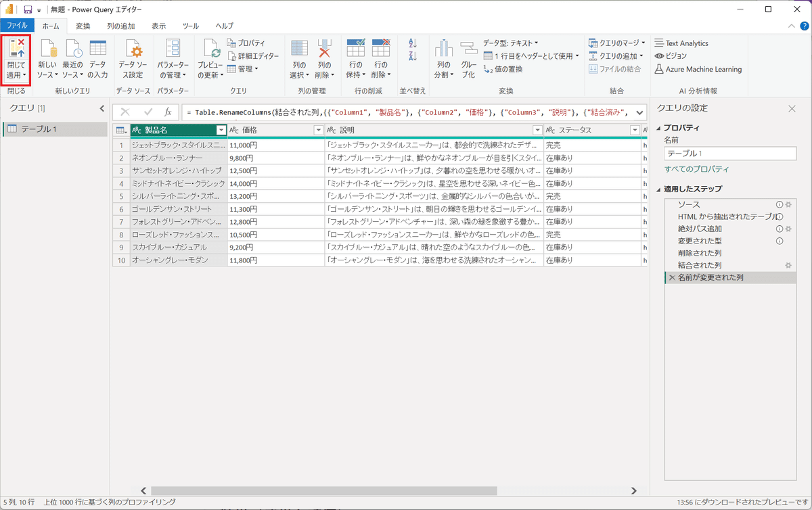Click 行の削除 (Remove Rows) icon

coord(381,49)
